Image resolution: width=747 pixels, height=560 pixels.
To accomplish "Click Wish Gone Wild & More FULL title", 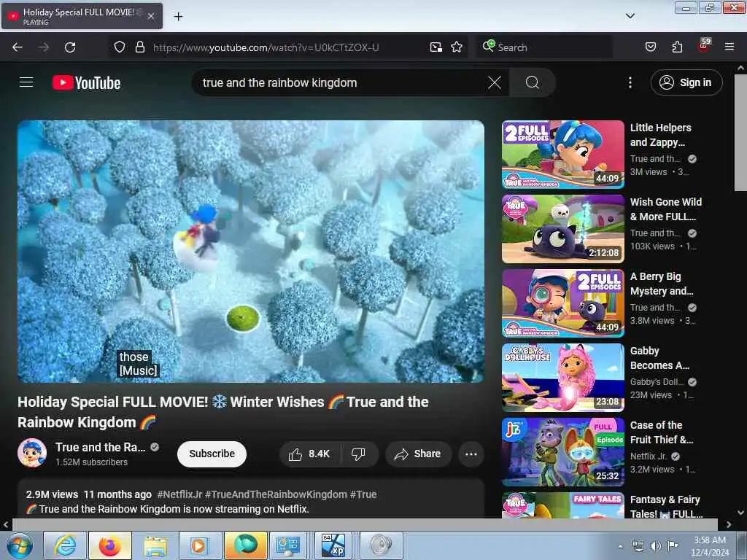I will point(665,209).
